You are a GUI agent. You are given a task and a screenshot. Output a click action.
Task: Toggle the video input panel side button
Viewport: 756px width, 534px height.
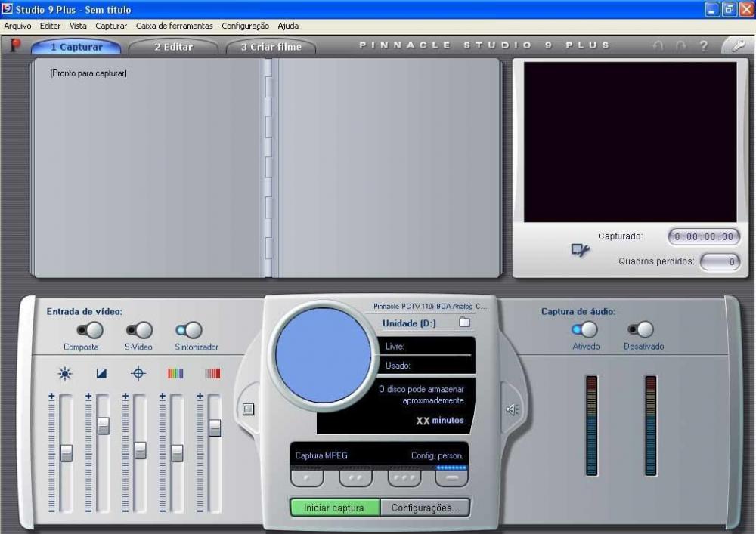[x=248, y=409]
